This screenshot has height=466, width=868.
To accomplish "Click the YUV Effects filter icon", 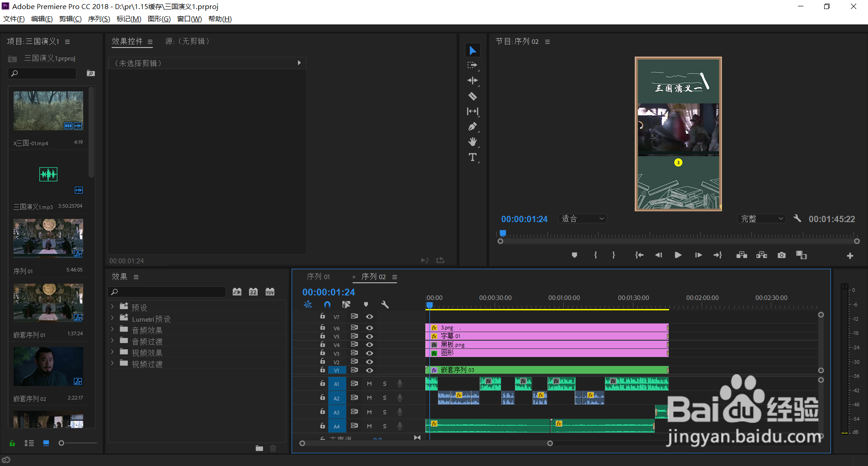I will [270, 292].
